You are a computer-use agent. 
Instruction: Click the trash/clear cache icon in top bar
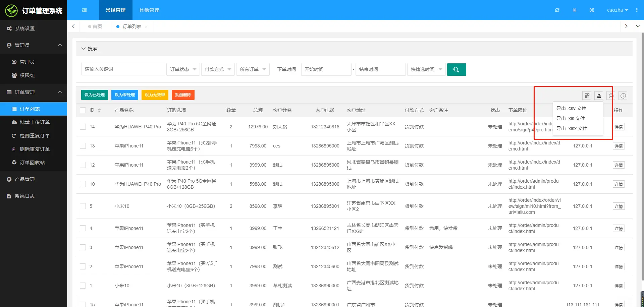pos(575,10)
